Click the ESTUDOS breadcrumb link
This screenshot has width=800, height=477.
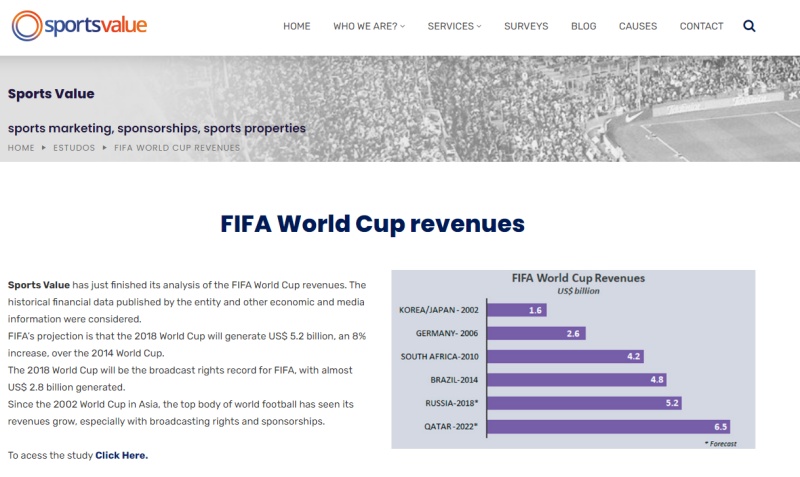click(74, 148)
